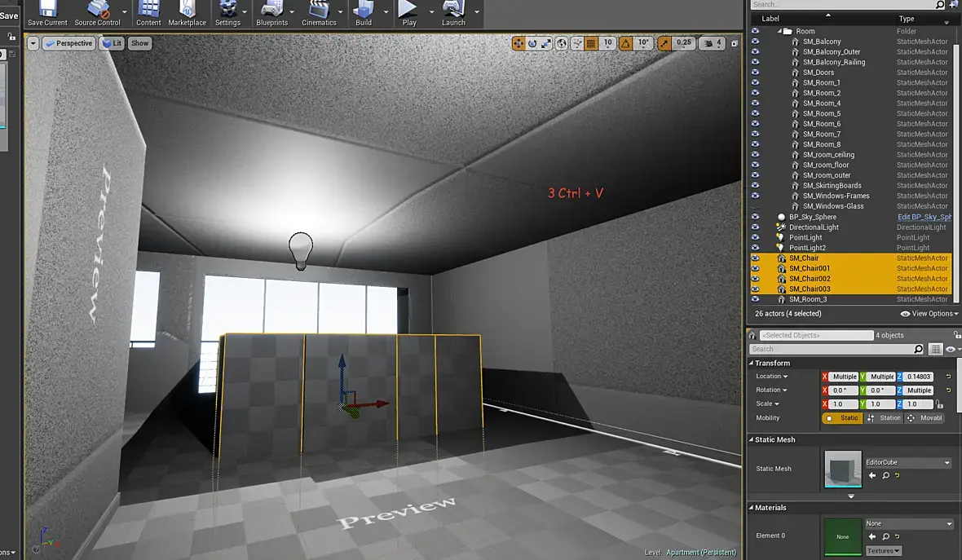The height and width of the screenshot is (560, 962).
Task: Toggle world/local coordinate system globe icon
Action: pyautogui.click(x=562, y=43)
